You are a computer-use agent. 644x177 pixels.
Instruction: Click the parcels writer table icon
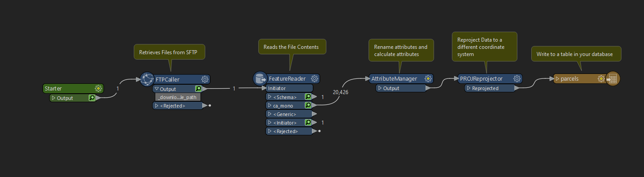[613, 79]
